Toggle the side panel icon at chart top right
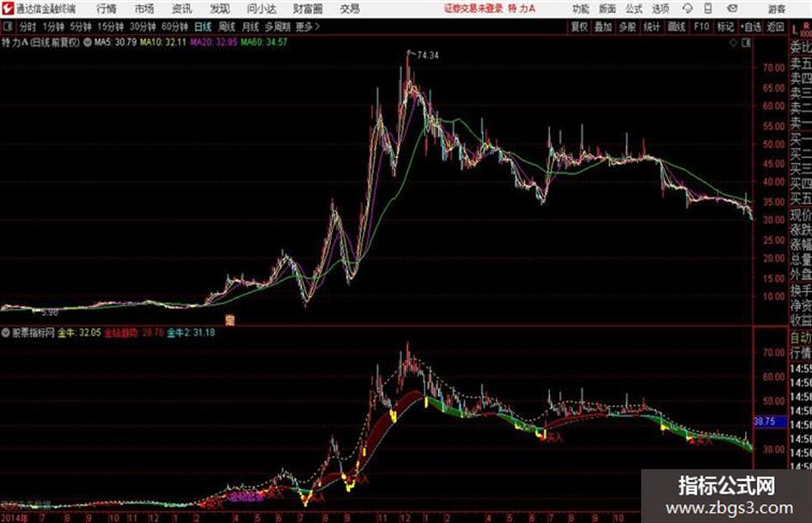The width and height of the screenshot is (812, 523). [746, 43]
